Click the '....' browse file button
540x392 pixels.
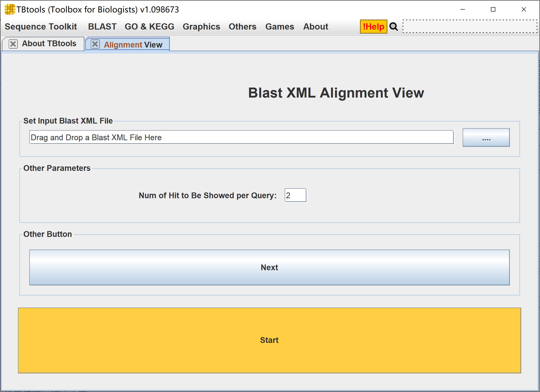point(486,137)
